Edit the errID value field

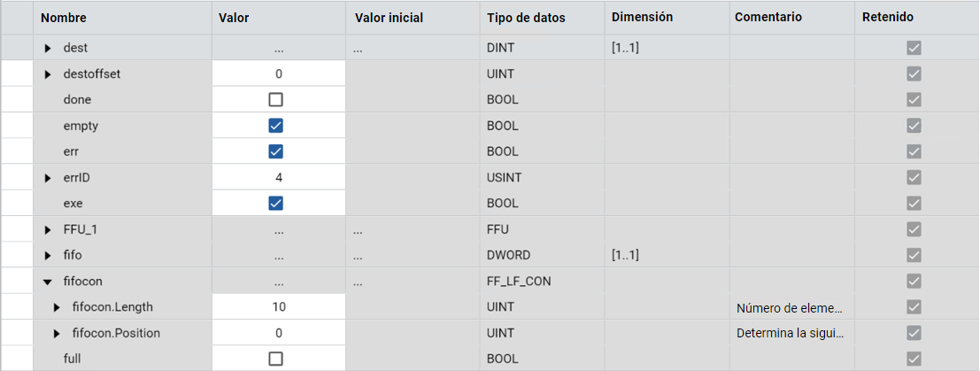click(x=279, y=178)
